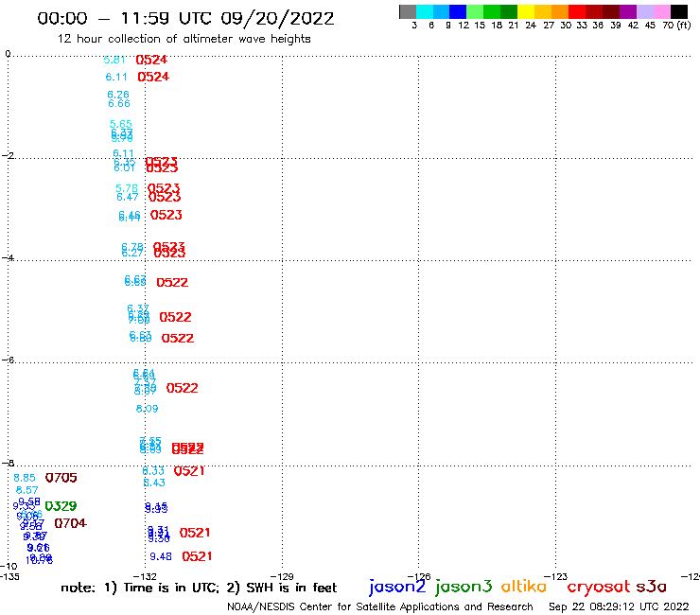
Task: Click the lavender swatch in the legend
Action: [x=644, y=11]
